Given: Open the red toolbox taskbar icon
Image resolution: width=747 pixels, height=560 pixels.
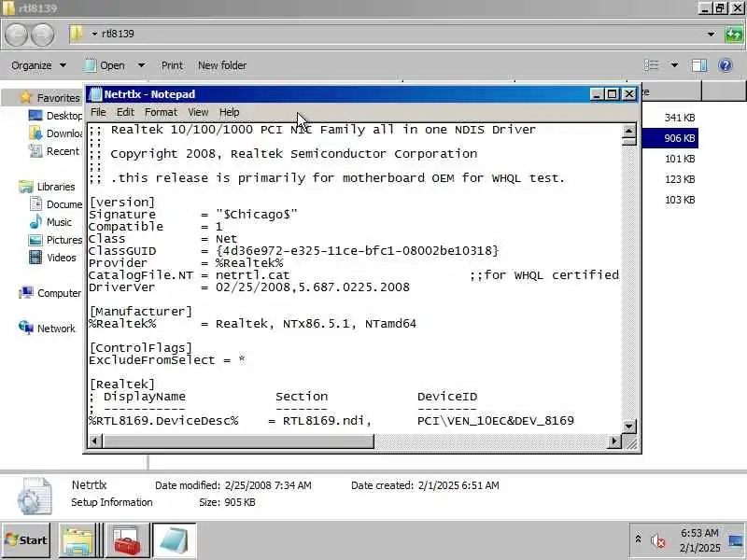Looking at the screenshot, I should [127, 540].
